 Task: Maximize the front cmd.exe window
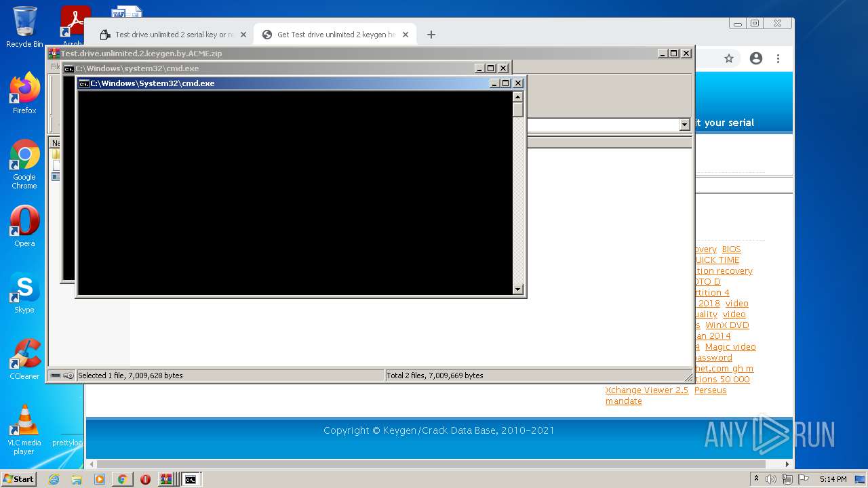click(505, 83)
